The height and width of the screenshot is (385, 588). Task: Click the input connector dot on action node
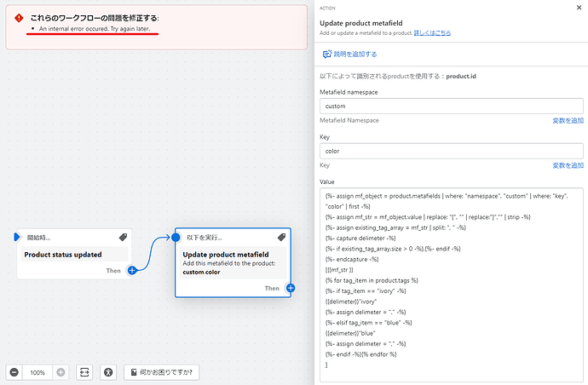(176, 237)
